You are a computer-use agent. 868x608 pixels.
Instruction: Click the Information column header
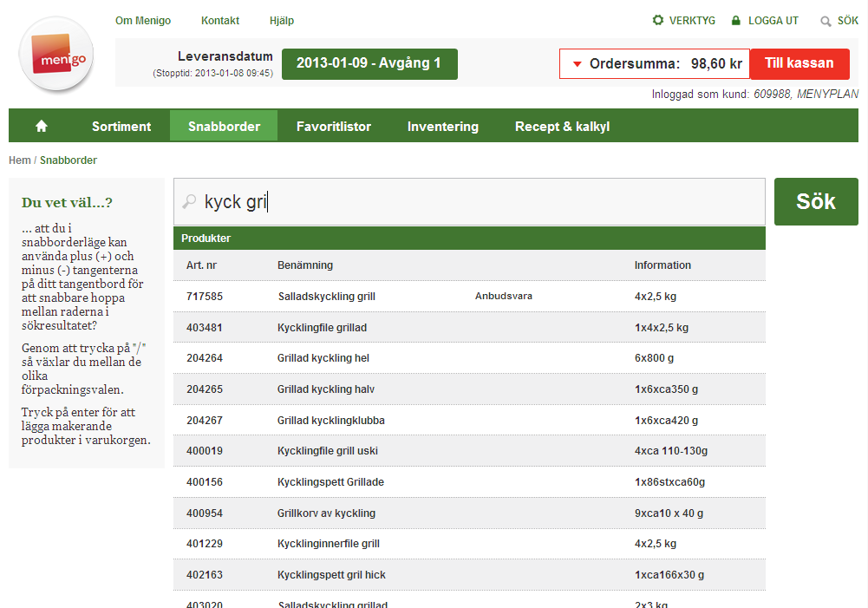pyautogui.click(x=662, y=265)
